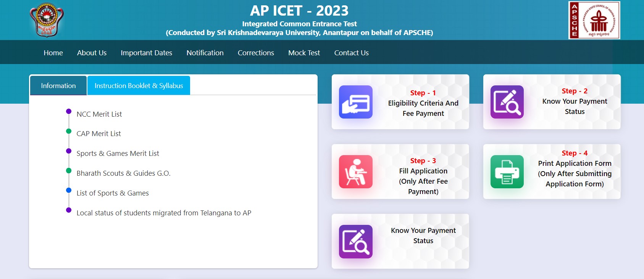Click the APSCHE council logo
The width and height of the screenshot is (644, 279).
tap(594, 20)
